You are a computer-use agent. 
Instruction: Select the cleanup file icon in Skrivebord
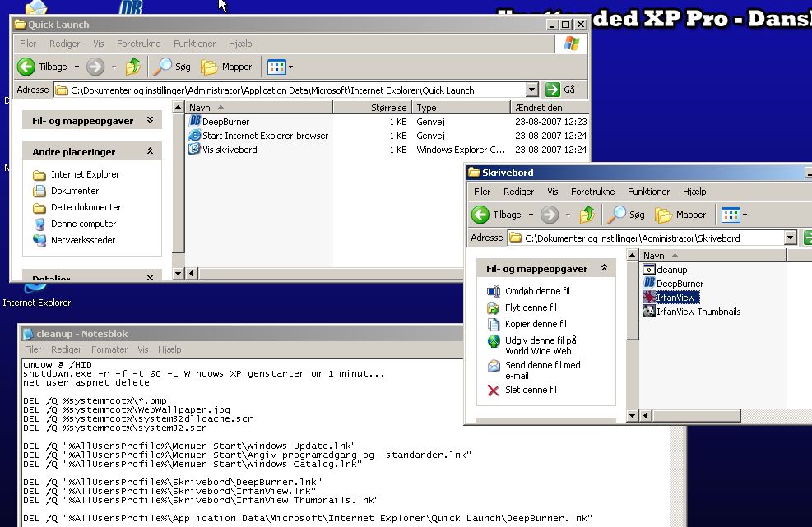(649, 269)
